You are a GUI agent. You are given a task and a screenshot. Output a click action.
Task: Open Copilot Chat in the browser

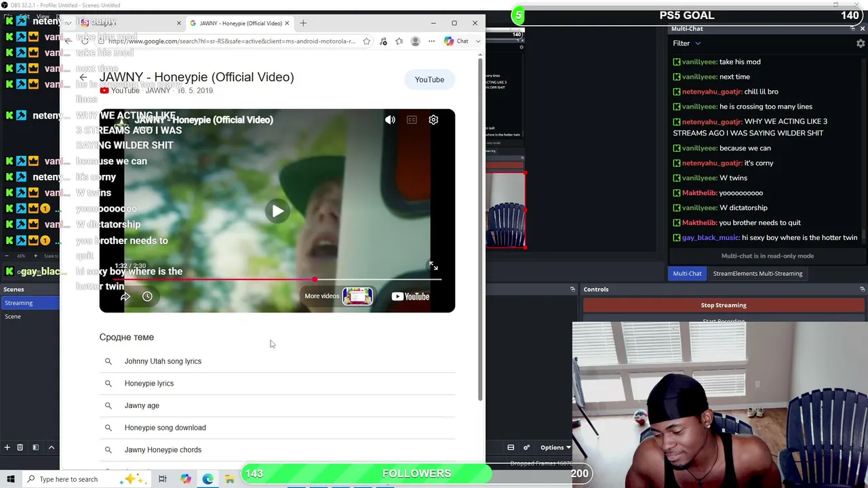tap(456, 41)
